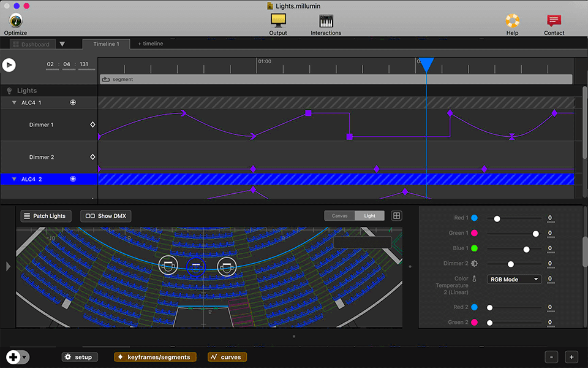Click the Show DMX button
This screenshot has height=368, width=588.
[106, 216]
